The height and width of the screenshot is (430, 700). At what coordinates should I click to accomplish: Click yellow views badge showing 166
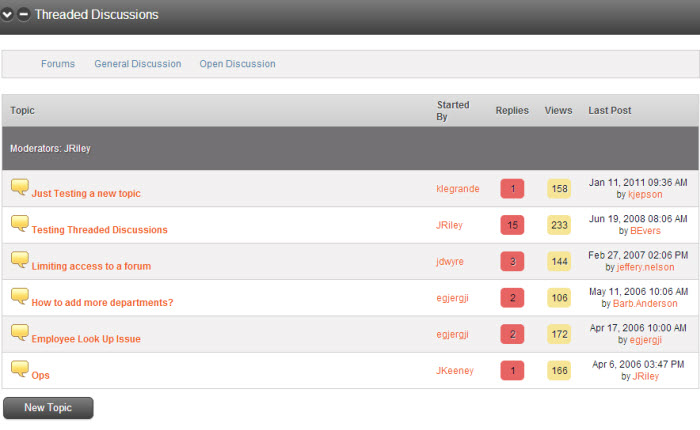tap(559, 371)
